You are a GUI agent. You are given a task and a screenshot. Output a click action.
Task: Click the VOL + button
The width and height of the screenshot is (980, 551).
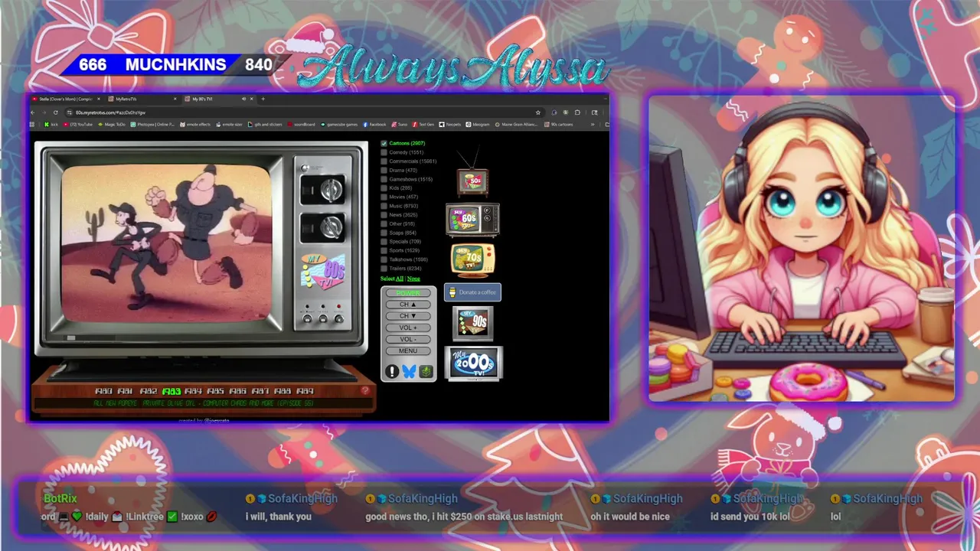408,328
